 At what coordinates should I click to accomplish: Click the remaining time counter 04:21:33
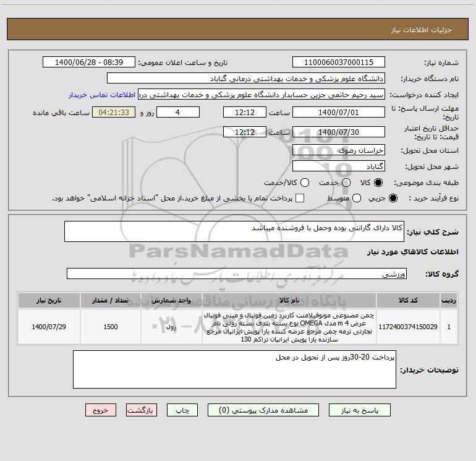[x=114, y=112]
